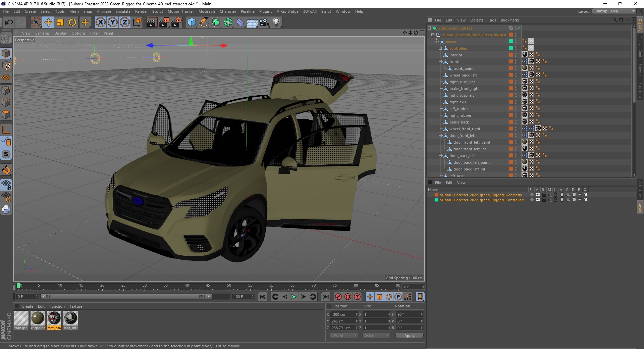Open the spline Pen tool
644x349 pixels.
[204, 22]
